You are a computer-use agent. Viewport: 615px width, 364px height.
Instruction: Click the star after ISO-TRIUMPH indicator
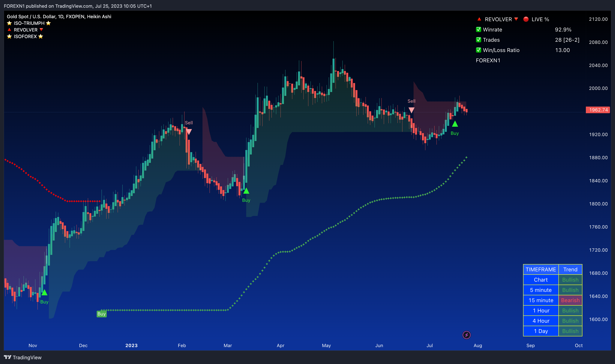(x=48, y=23)
